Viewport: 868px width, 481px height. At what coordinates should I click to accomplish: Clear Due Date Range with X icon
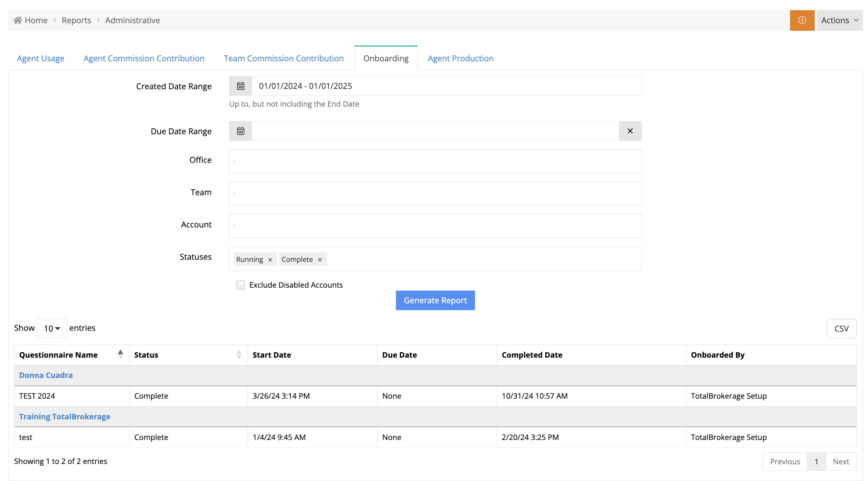630,131
